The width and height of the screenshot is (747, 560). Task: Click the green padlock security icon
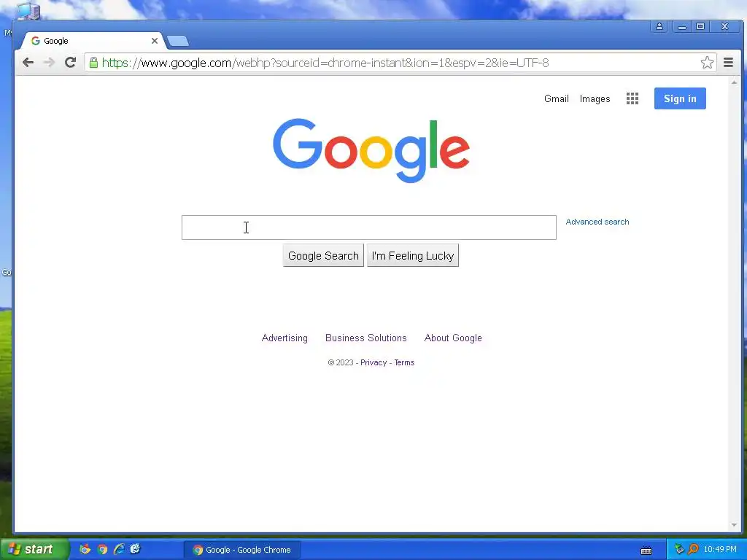pyautogui.click(x=93, y=63)
